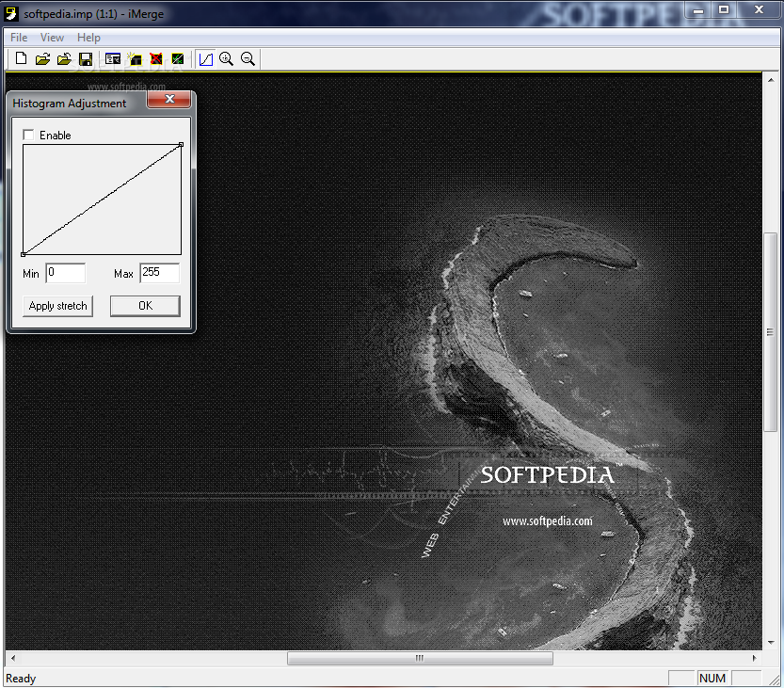Open the properties dialog window icon
Image resolution: width=784 pixels, height=688 pixels.
[113, 59]
